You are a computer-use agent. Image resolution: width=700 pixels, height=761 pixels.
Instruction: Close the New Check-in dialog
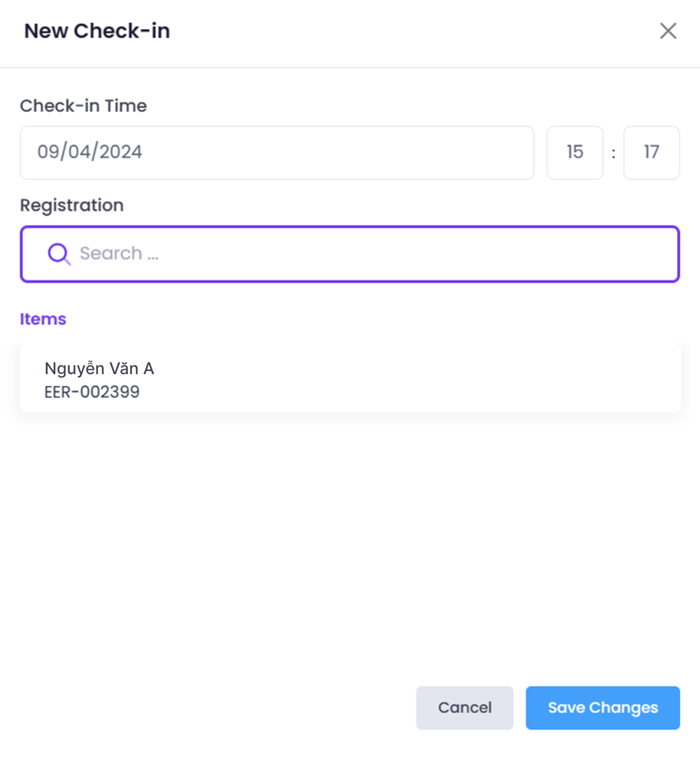pyautogui.click(x=668, y=31)
